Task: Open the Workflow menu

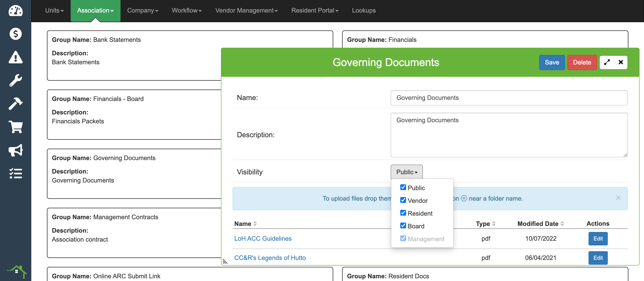Action: pyautogui.click(x=186, y=11)
